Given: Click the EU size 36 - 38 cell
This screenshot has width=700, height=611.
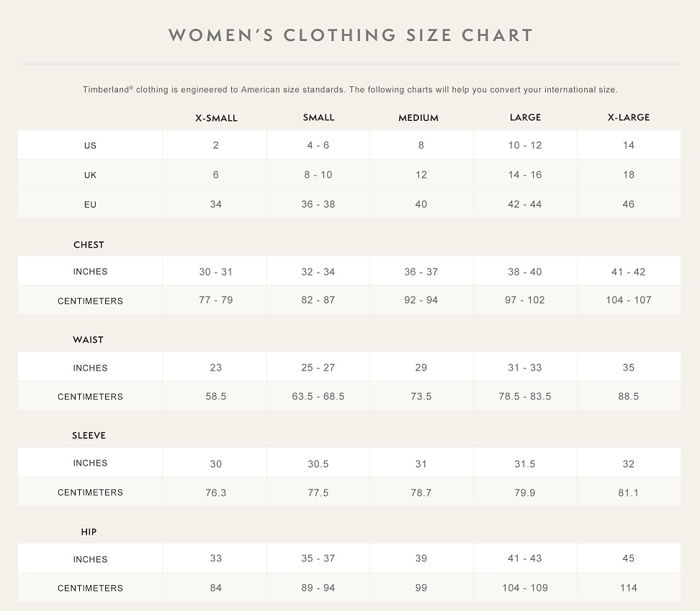Looking at the screenshot, I should point(318,204).
